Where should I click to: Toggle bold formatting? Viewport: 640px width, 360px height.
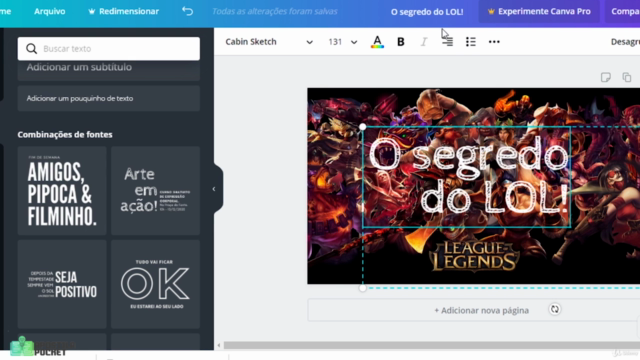(401, 42)
